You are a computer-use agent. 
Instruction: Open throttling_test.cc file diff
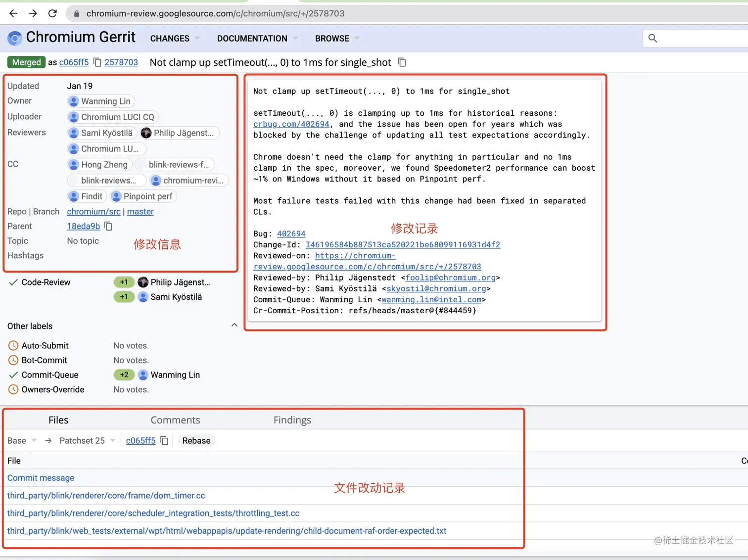point(153,513)
